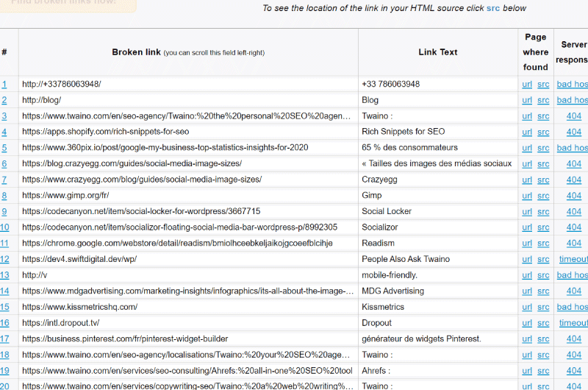Click 'url' link in Social Locker row
The height and width of the screenshot is (390, 588).
pyautogui.click(x=527, y=212)
